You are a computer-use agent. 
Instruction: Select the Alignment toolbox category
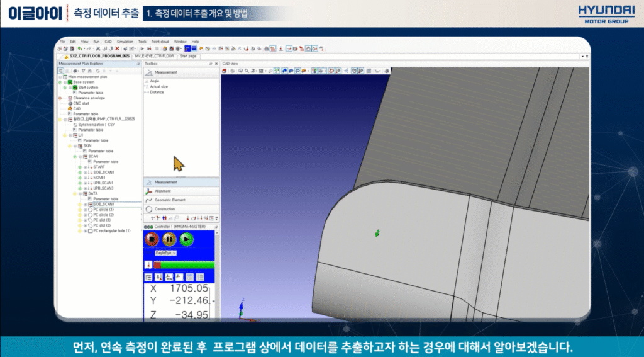162,191
